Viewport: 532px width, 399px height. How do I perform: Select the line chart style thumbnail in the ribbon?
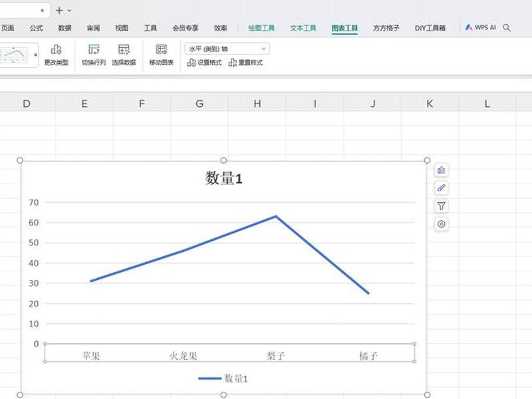click(14, 55)
